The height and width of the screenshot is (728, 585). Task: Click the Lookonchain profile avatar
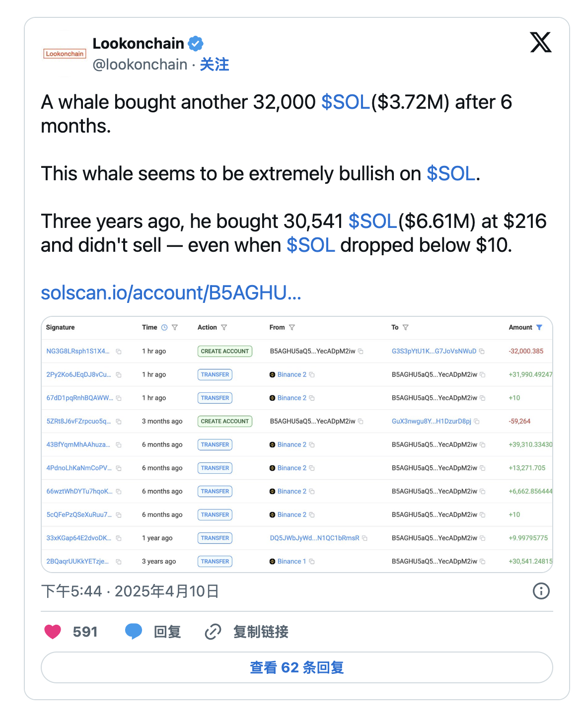(65, 54)
